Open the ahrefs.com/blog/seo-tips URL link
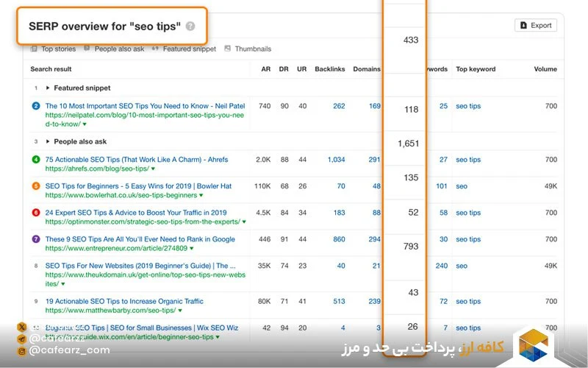 97,169
